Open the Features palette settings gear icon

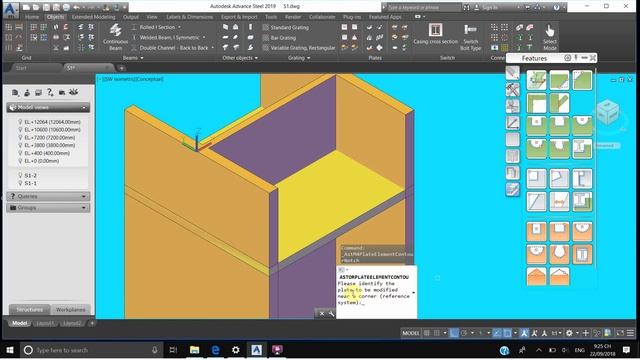[567, 58]
